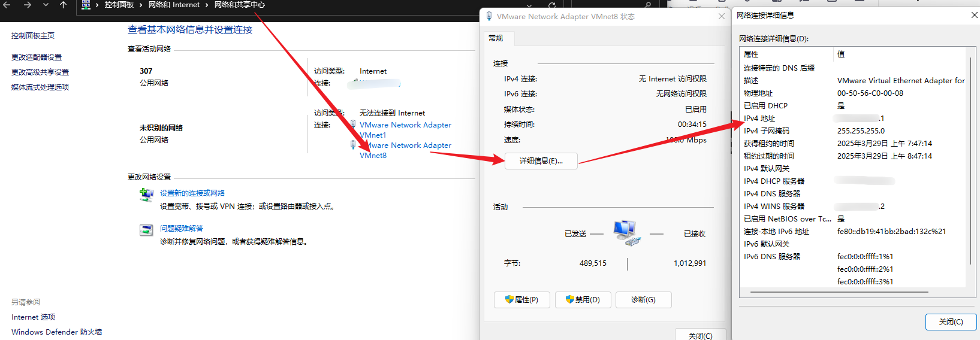Select the 物理地址 row
980x340 pixels.
(x=853, y=93)
